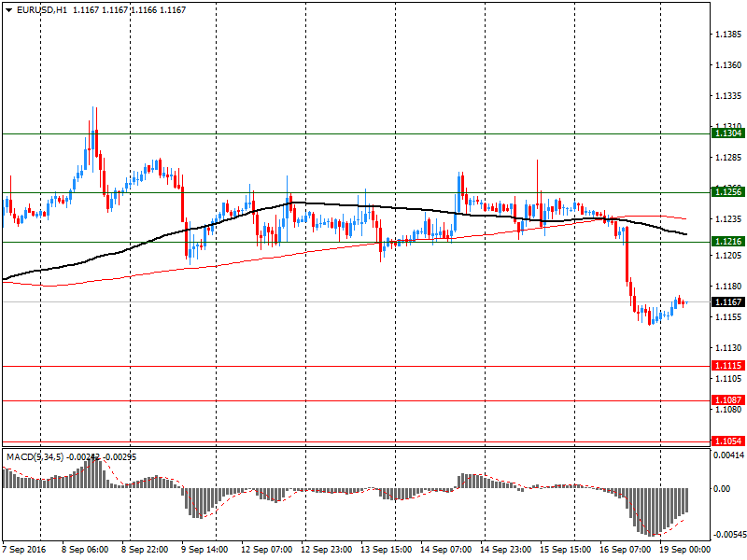Select the 1.1130 price scale value
Screen dimensions: 747x560
tap(728, 348)
